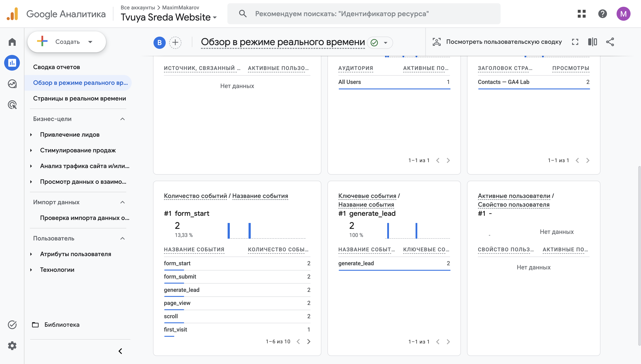Open the compare columns icon
The image size is (641, 364).
click(593, 42)
